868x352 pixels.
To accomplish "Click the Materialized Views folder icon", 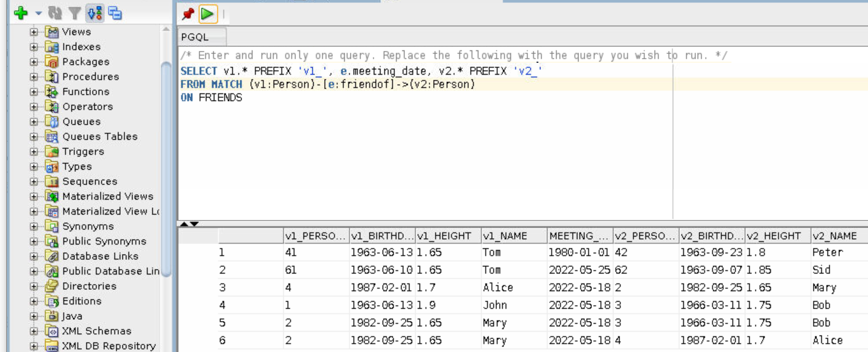I will pyautogui.click(x=52, y=197).
